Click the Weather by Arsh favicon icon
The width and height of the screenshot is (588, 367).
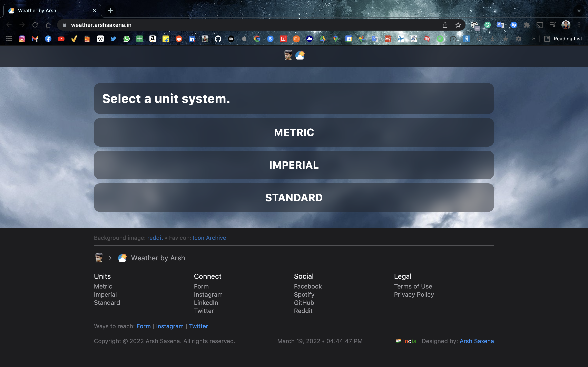coord(11,10)
